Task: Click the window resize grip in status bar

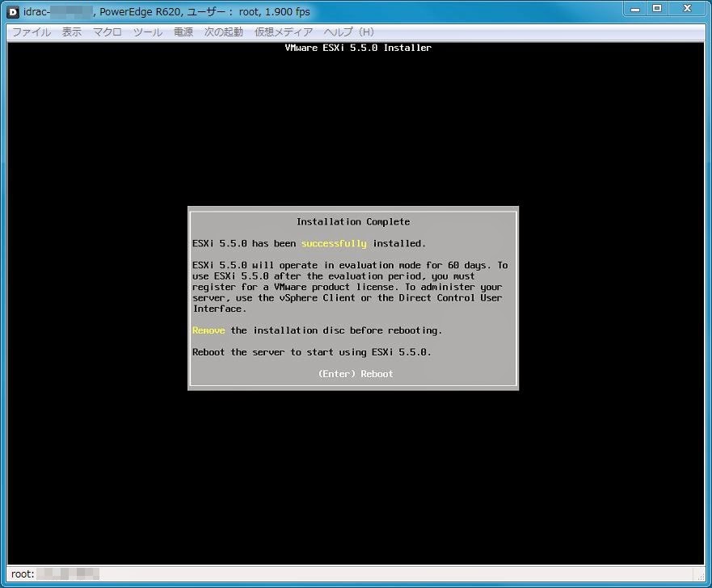Action: point(701,576)
